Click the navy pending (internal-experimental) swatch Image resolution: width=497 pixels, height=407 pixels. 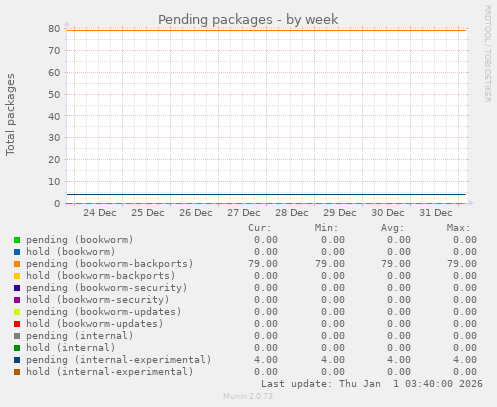(17, 360)
